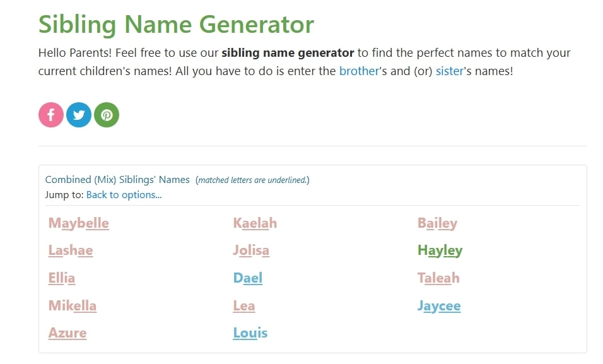Share page via Facebook icon
The height and width of the screenshot is (364, 603).
coord(51,115)
